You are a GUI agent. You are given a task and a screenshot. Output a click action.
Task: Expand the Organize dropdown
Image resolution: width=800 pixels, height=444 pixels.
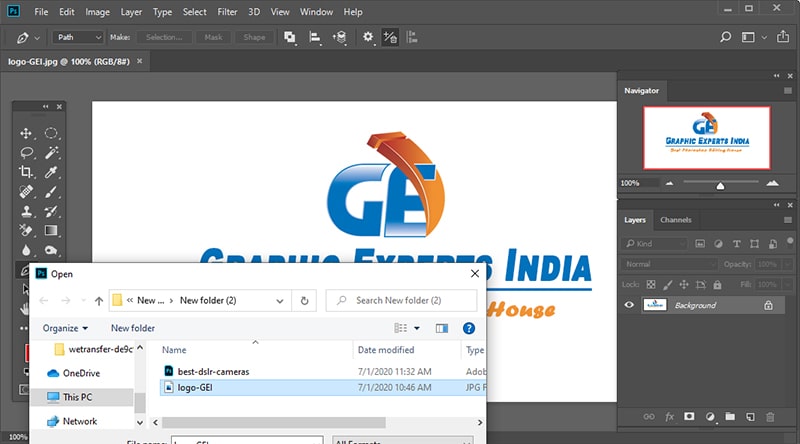pyautogui.click(x=65, y=328)
